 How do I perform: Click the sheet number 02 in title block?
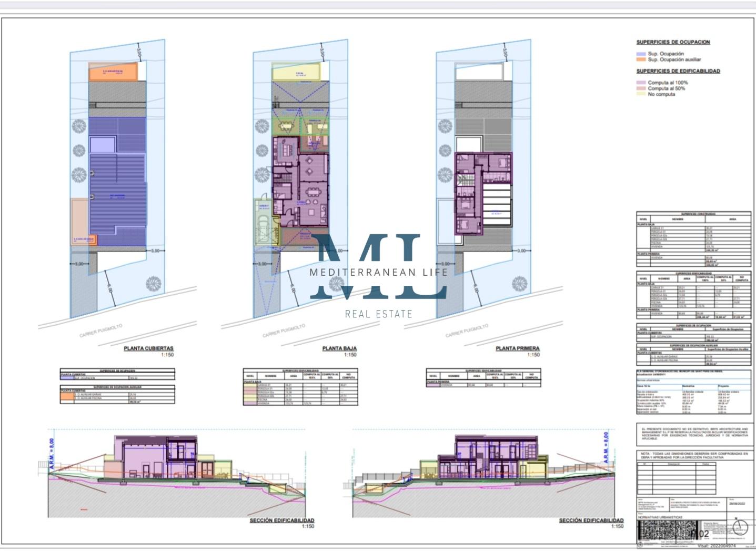click(x=704, y=534)
